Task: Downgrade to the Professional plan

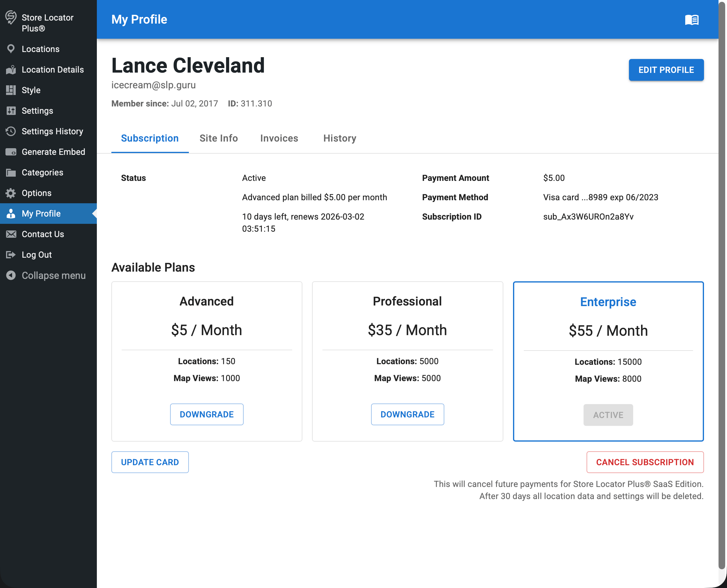Action: coord(407,414)
